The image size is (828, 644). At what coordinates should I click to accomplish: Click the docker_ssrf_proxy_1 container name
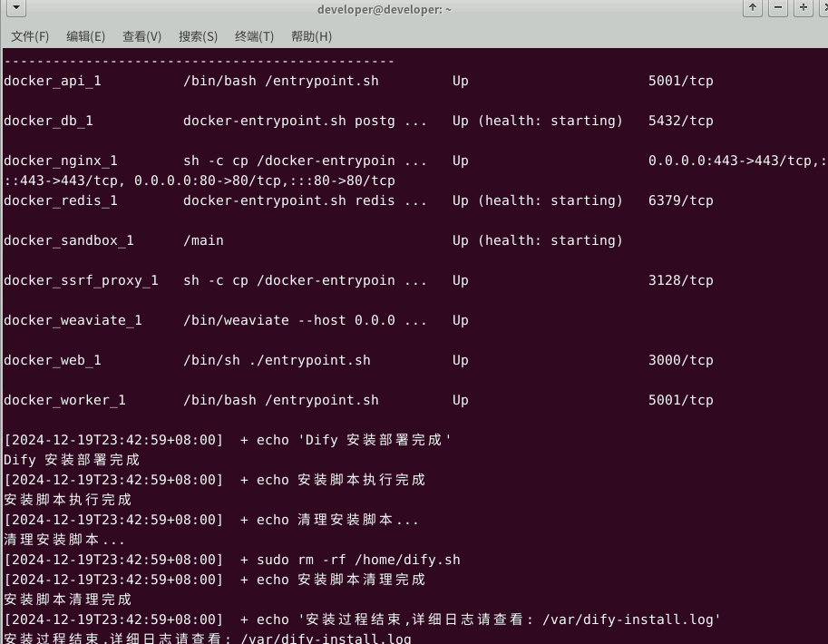[x=81, y=280]
